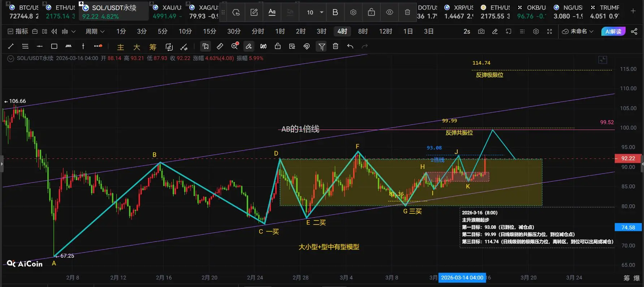Select the trend line drawing tool
644x287 pixels.
(11, 46)
